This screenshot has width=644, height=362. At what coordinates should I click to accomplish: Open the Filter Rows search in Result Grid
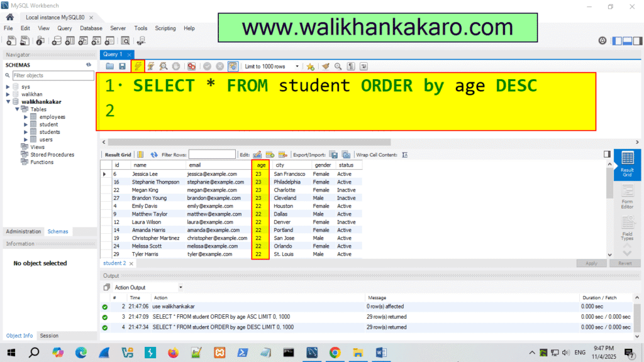(212, 154)
